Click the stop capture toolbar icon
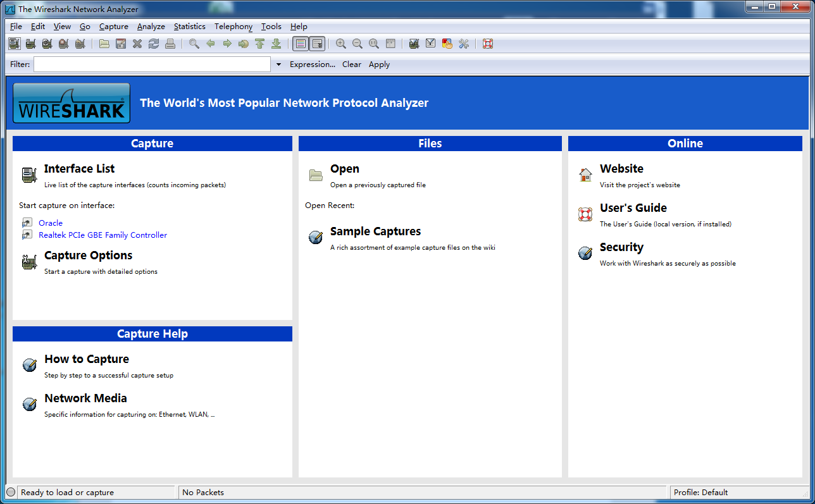The image size is (815, 504). (x=63, y=44)
